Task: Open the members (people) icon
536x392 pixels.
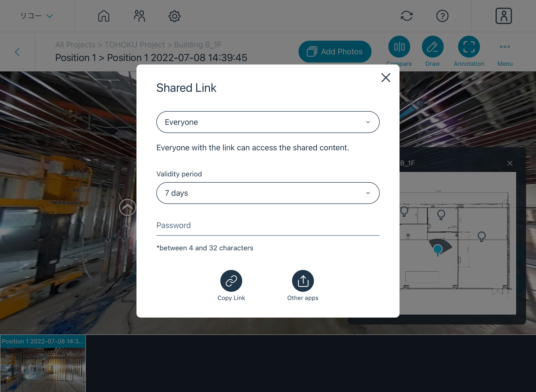Action: [x=139, y=16]
